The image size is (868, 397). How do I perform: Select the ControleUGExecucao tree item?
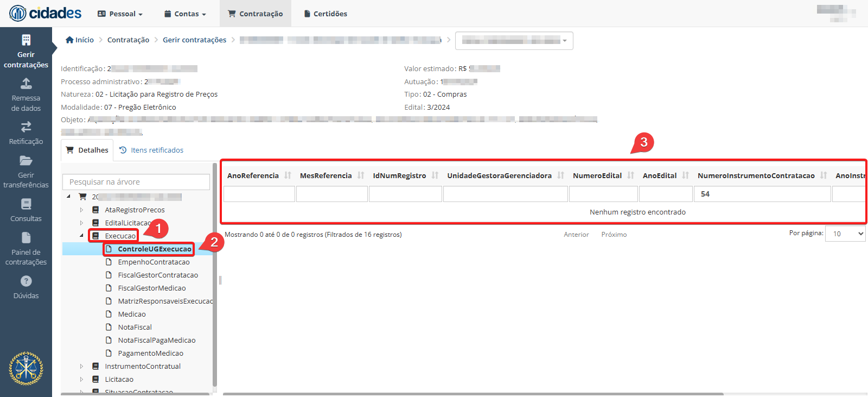(x=155, y=249)
